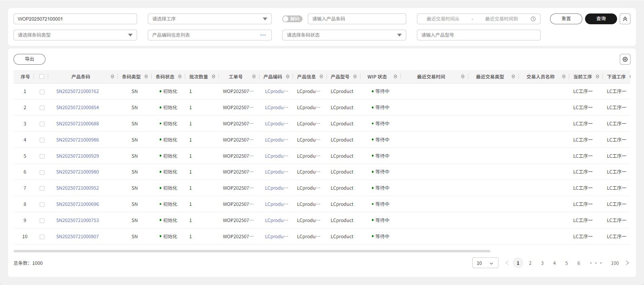Open the 请选择条码状态 dropdown
Screen dimensions: 644x285
point(344,35)
